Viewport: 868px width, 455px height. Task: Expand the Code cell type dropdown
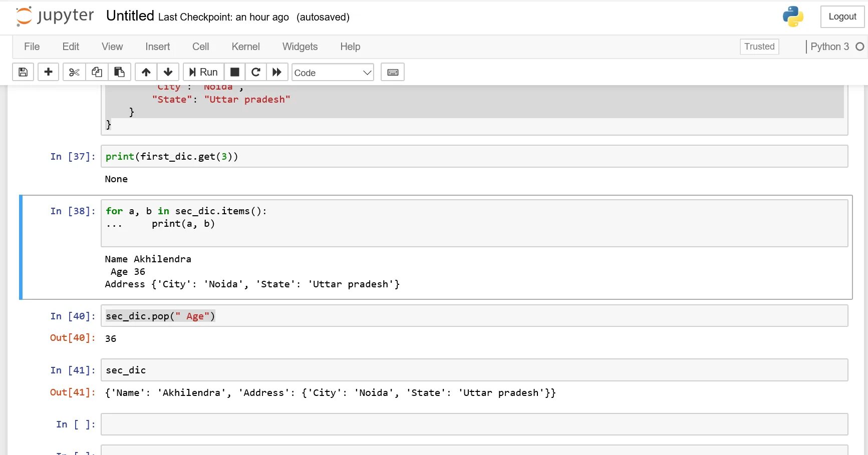[333, 73]
